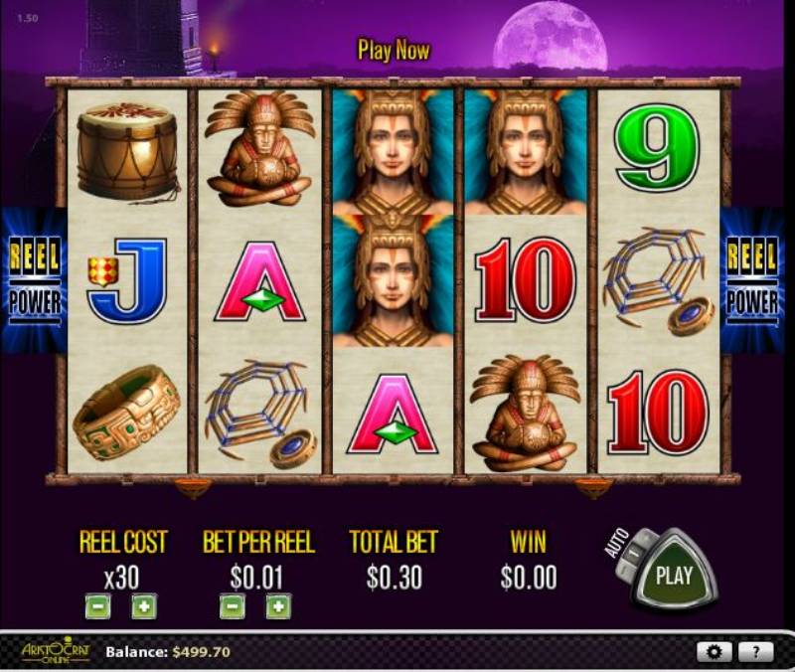This screenshot has height=672, width=795.
Task: Decrease Reel Cost with minus button
Action: (97, 606)
